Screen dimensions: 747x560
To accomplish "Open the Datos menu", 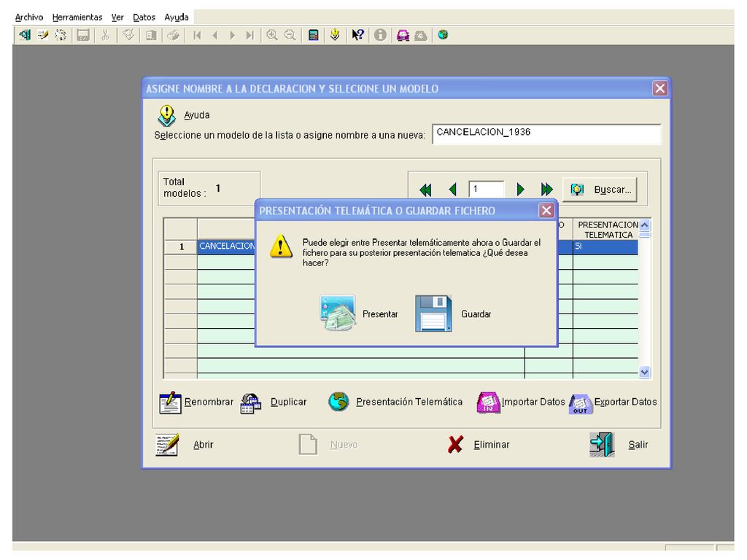I will click(x=144, y=17).
